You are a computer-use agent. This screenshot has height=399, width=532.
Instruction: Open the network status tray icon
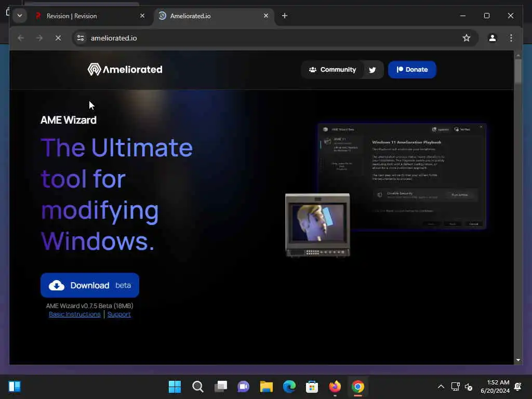455,387
